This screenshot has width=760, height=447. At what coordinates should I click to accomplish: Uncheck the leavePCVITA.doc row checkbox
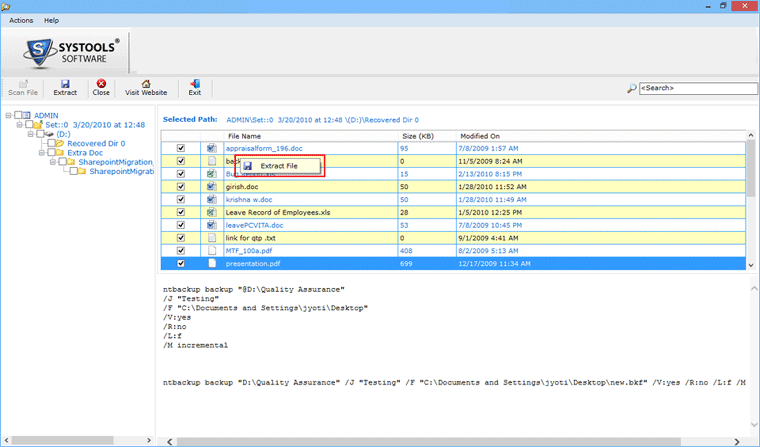point(181,225)
